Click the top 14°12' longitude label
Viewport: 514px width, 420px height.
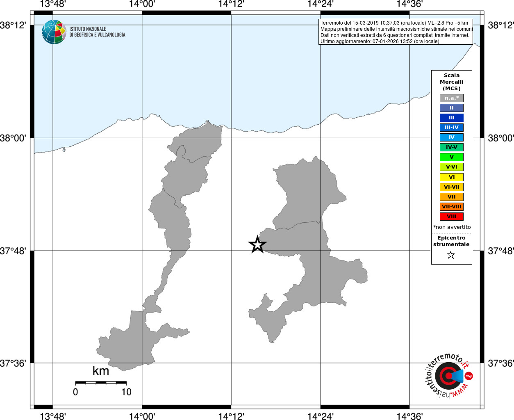pos(231,4)
